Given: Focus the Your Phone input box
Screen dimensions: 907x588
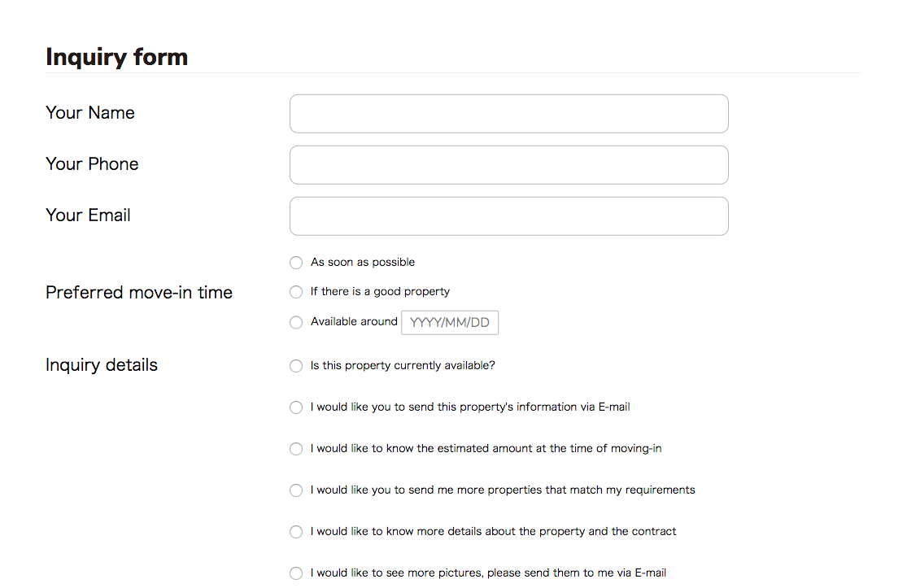Looking at the screenshot, I should 508,165.
